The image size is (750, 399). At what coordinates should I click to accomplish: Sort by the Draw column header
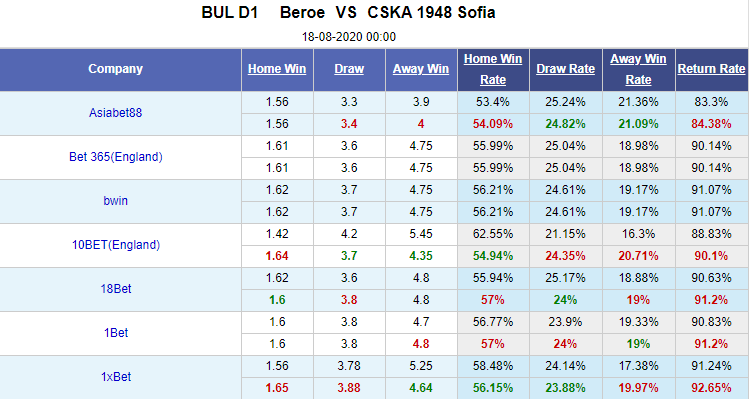coord(349,69)
